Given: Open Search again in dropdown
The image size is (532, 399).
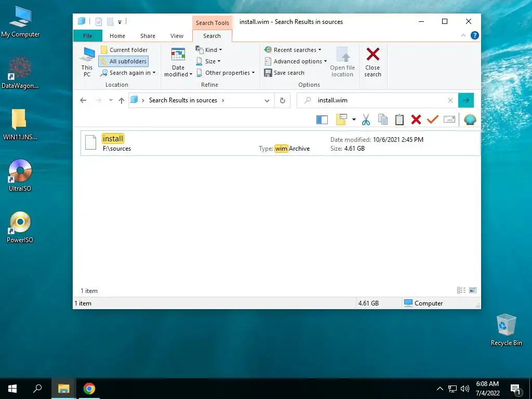Looking at the screenshot, I should coord(128,73).
